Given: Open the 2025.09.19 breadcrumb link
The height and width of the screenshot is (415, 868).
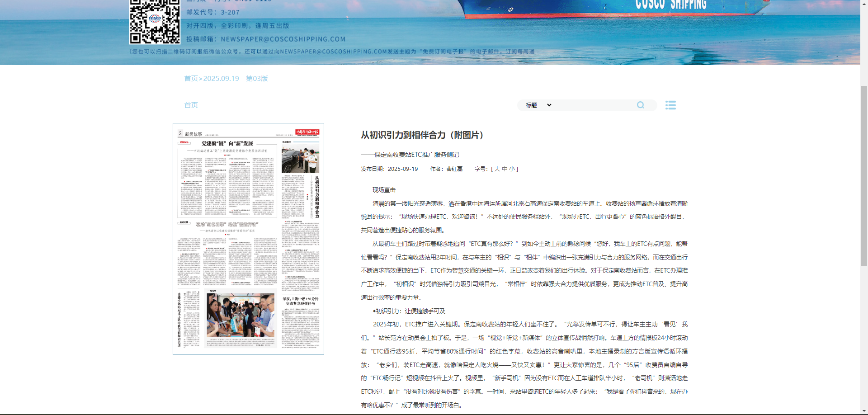Looking at the screenshot, I should click(x=221, y=79).
